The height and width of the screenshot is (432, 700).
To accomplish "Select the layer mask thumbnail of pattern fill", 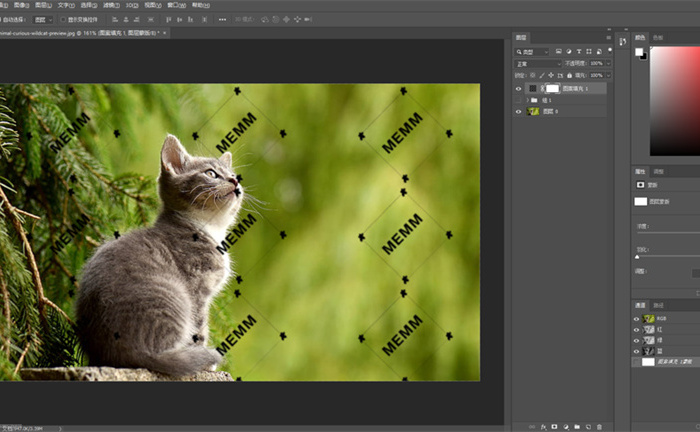I will point(552,88).
